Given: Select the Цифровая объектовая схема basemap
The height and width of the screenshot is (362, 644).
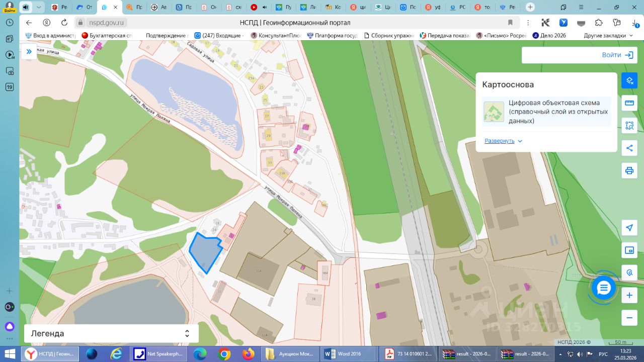Looking at the screenshot, I should coord(546,112).
